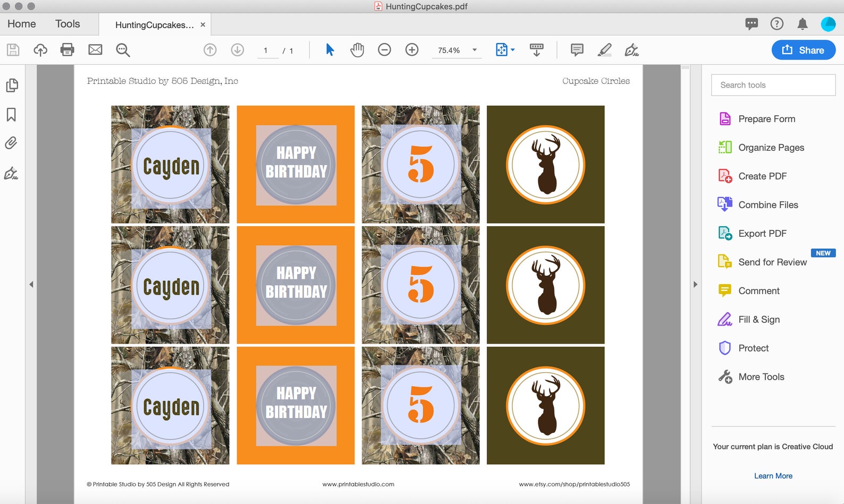The height and width of the screenshot is (504, 844).
Task: Open page thumbnails panel
Action: coord(12,86)
